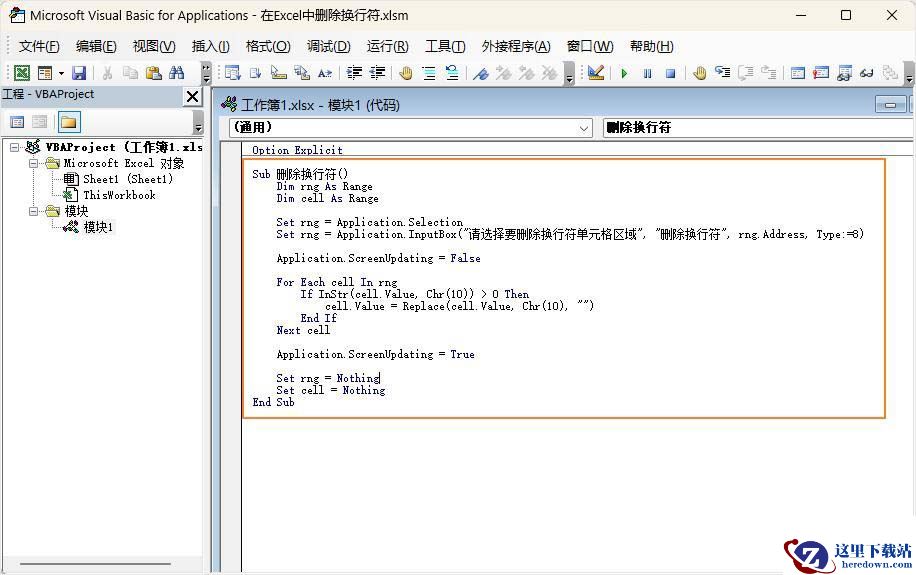Image resolution: width=916 pixels, height=575 pixels.
Task: Collapse the 模块 folder node
Action: pyautogui.click(x=34, y=211)
